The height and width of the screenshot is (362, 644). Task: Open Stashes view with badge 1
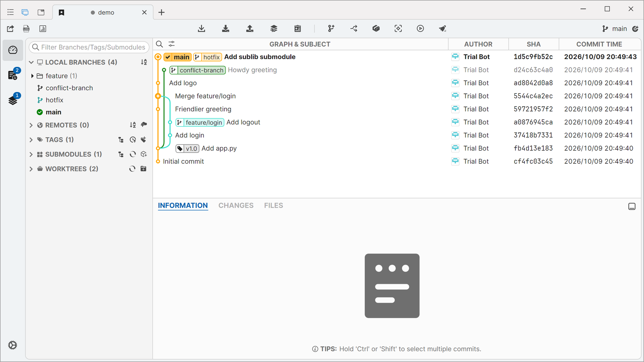pos(13,99)
